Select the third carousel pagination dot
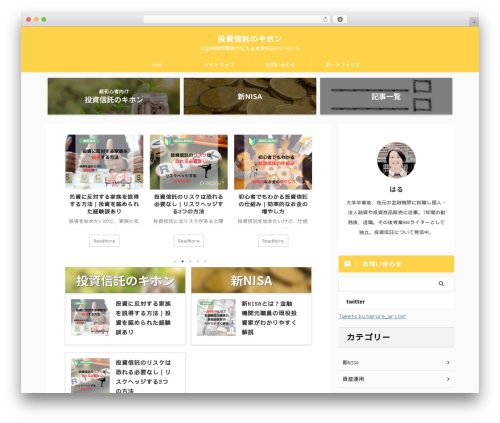 [x=190, y=261]
